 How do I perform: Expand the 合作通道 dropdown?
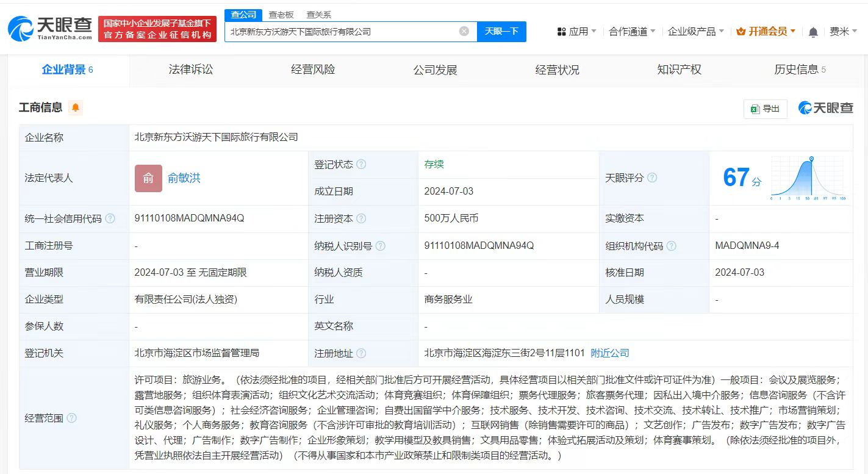(x=632, y=32)
